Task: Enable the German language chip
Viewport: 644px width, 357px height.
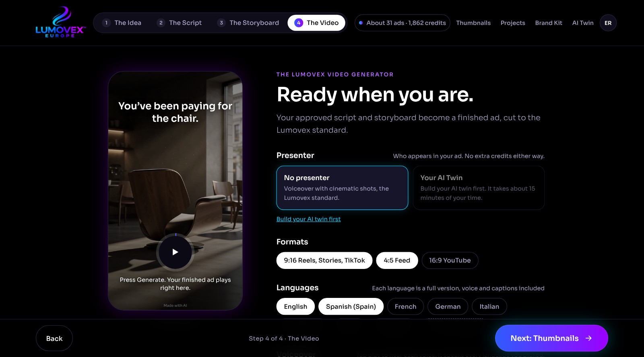Action: [x=448, y=306]
